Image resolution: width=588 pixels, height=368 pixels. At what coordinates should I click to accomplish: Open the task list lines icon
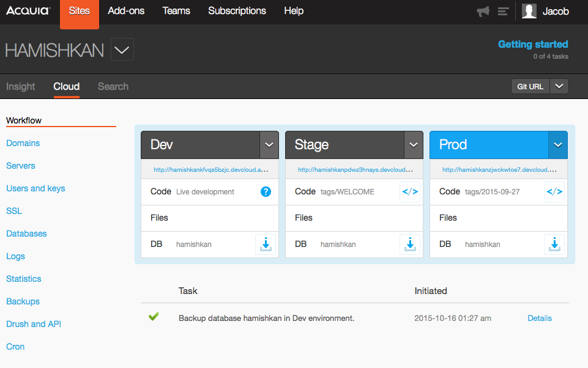point(503,11)
